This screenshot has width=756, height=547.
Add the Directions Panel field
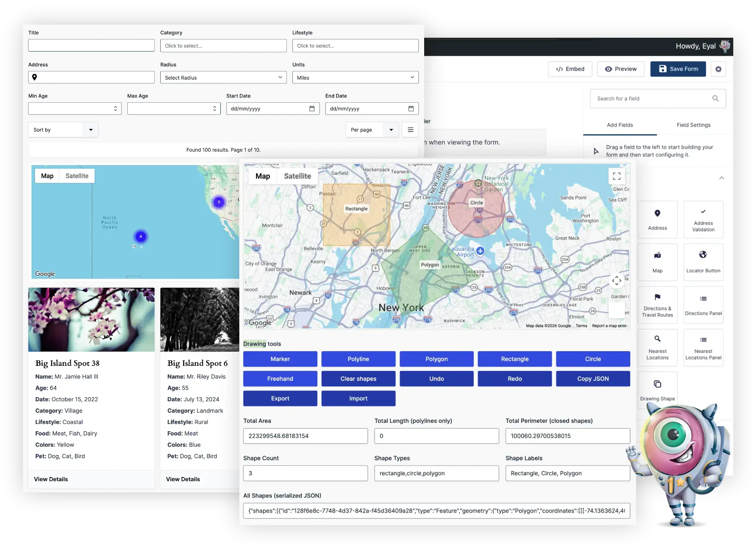pyautogui.click(x=703, y=305)
